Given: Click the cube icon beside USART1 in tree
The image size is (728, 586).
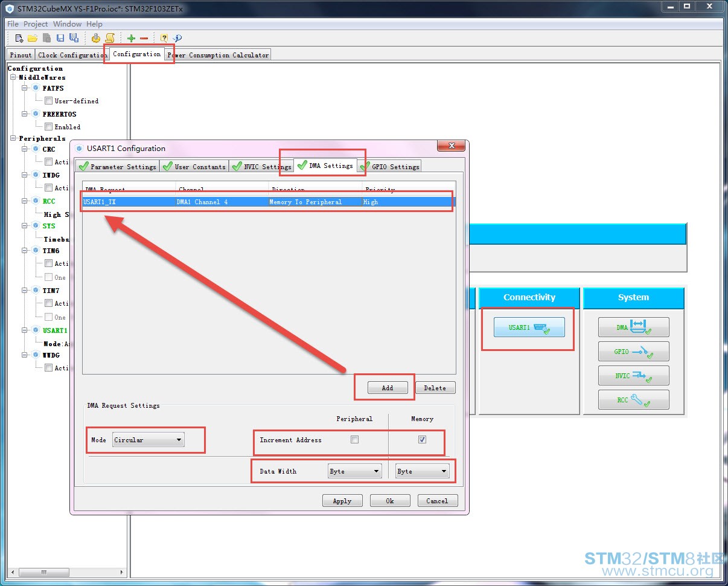Looking at the screenshot, I should (x=36, y=330).
